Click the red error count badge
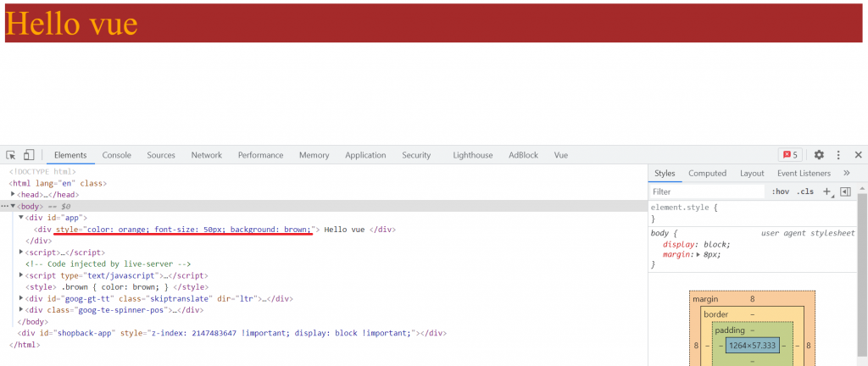Viewport: 868px width, 366px height. tap(791, 155)
